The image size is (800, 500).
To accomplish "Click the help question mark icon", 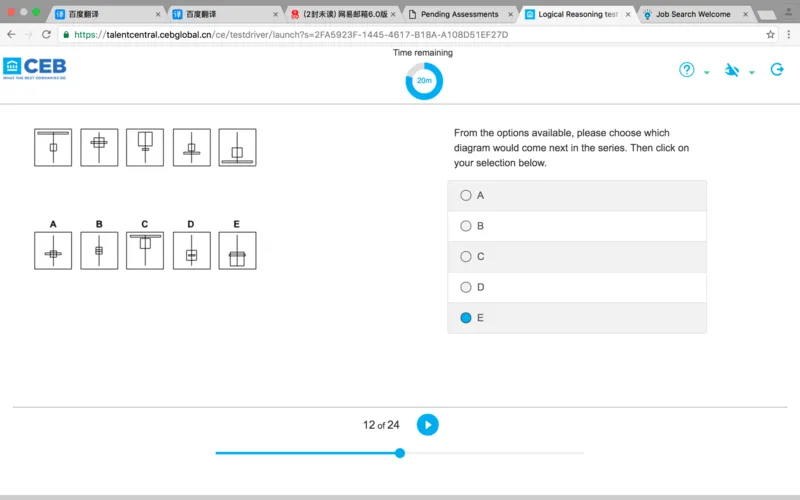I will (x=687, y=70).
